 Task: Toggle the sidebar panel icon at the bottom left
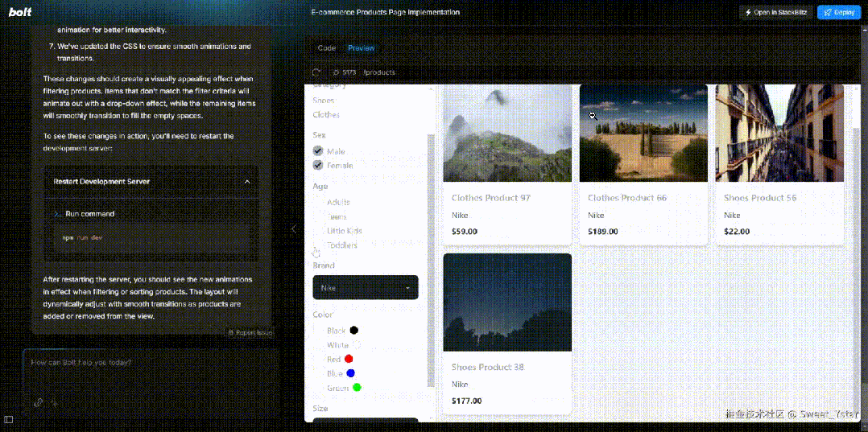[9, 420]
